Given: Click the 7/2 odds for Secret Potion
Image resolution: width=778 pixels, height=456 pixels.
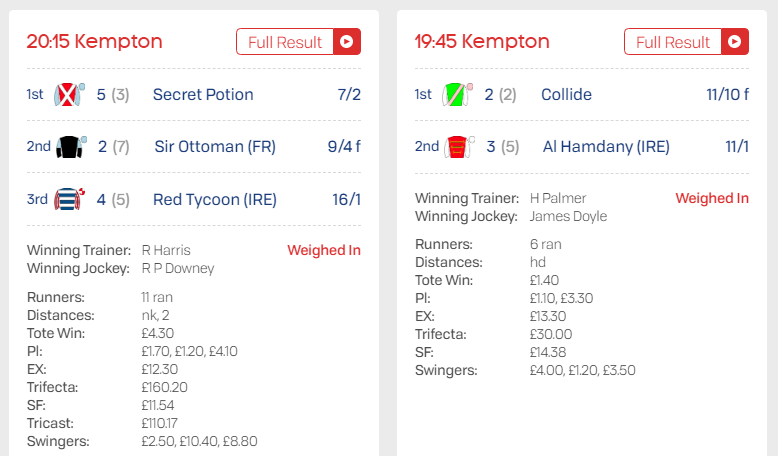Looking at the screenshot, I should coord(349,94).
